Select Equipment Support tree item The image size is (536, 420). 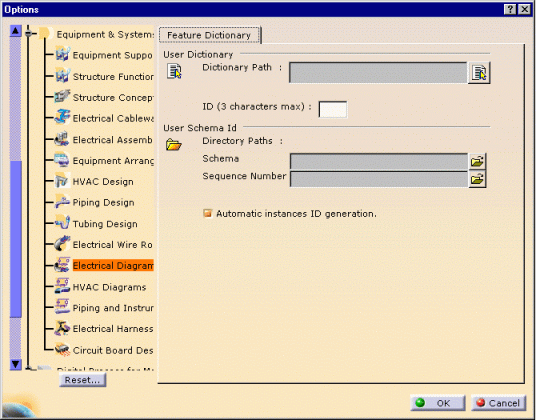(112, 55)
